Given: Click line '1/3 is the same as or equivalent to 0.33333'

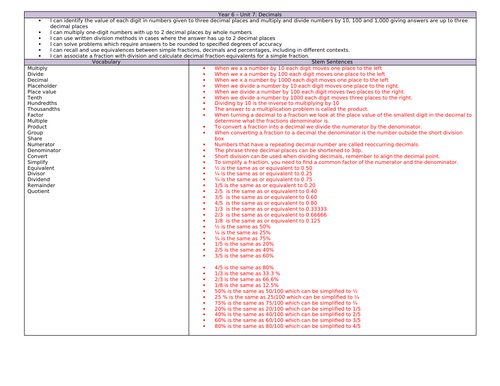Looking at the screenshot, I should pyautogui.click(x=271, y=209).
